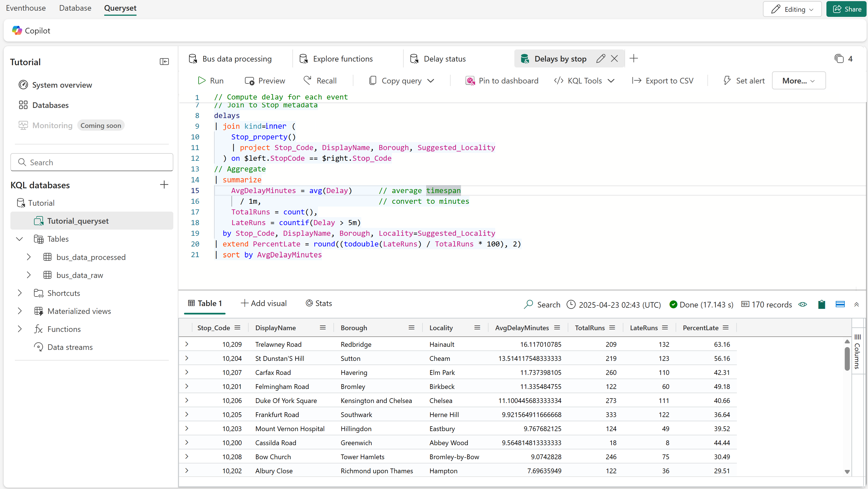The height and width of the screenshot is (489, 868).
Task: Toggle the results row density view
Action: click(840, 304)
